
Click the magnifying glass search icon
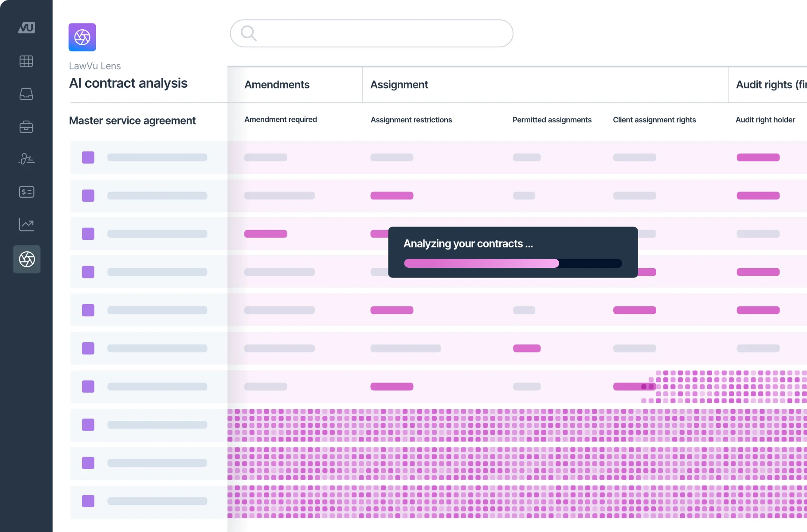pos(248,33)
